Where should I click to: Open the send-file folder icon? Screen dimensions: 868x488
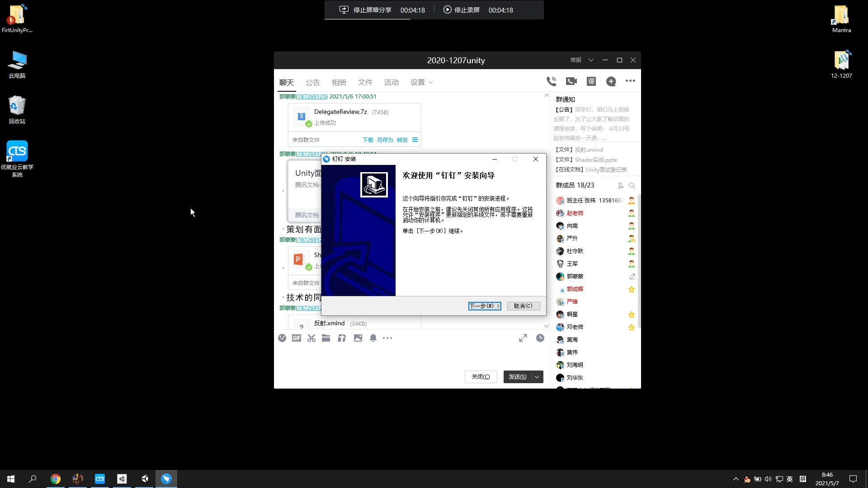click(x=326, y=338)
